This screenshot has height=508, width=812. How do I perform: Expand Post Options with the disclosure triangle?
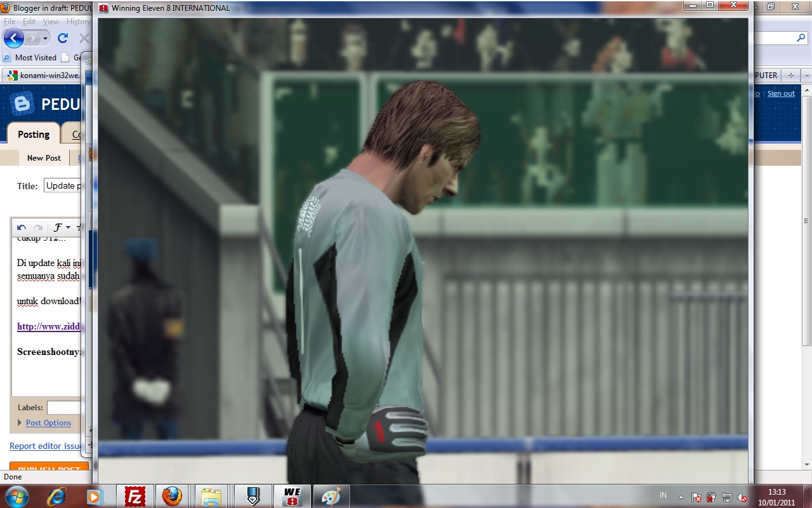(20, 423)
